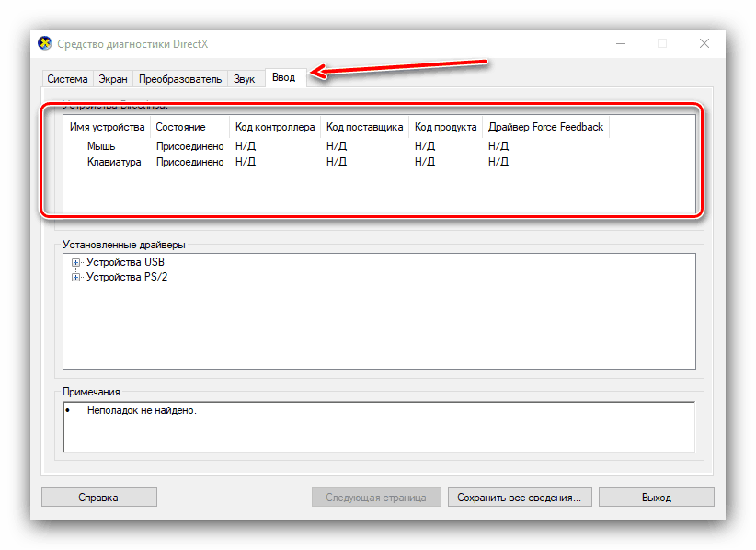
Task: Click Сохранить все сведения button
Action: (520, 497)
